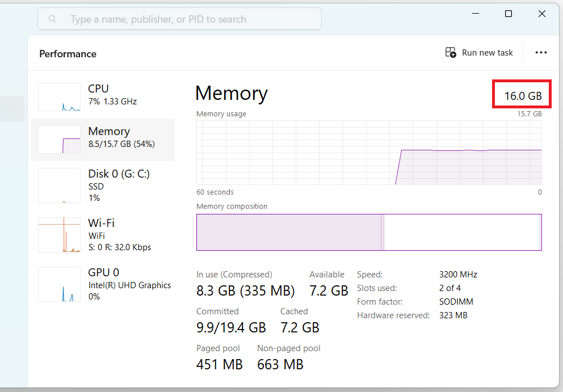
Task: Click the Memory composition bar
Action: tap(369, 232)
